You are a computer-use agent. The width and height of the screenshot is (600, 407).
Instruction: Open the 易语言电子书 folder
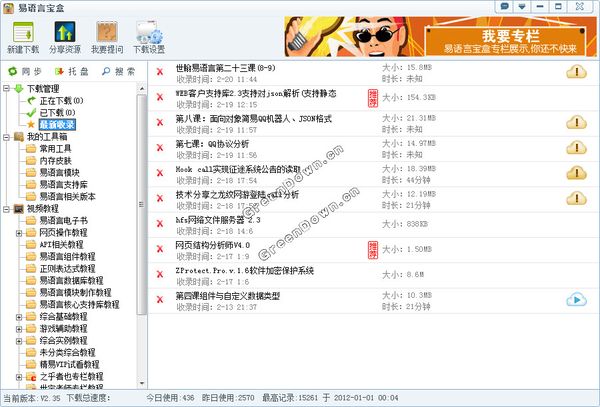[64, 220]
